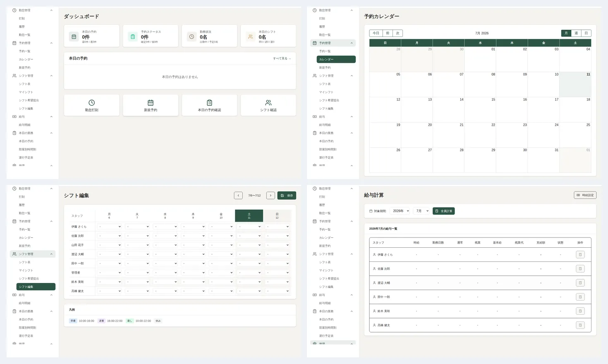Go to the previous week in シフト編集
The height and width of the screenshot is (364, 608).
(x=238, y=196)
